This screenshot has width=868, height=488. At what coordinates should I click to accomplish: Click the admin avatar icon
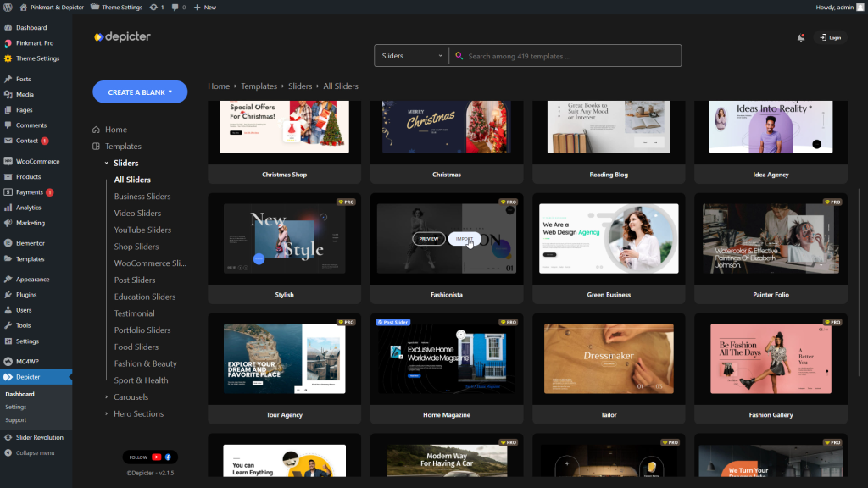click(860, 7)
